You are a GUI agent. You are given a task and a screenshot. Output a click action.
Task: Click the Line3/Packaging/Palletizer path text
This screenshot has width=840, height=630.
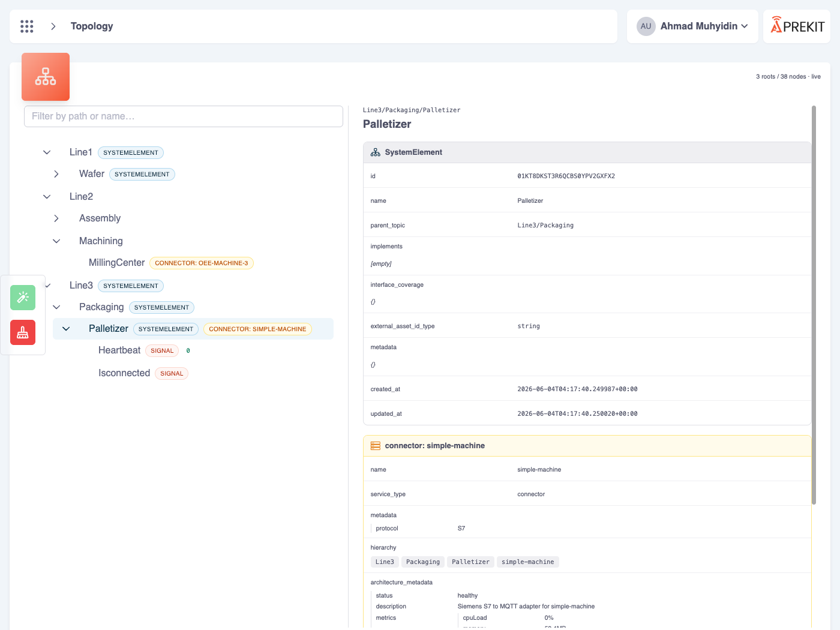[x=412, y=110]
